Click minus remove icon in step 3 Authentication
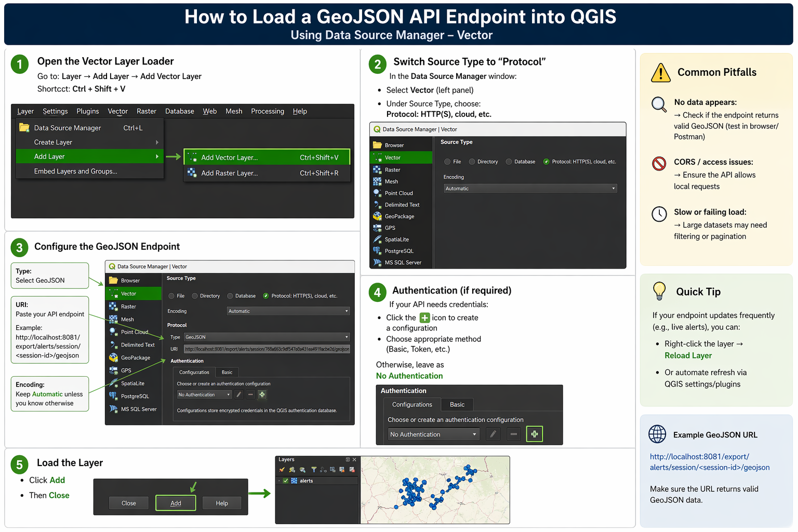The height and width of the screenshot is (532, 798). [250, 394]
